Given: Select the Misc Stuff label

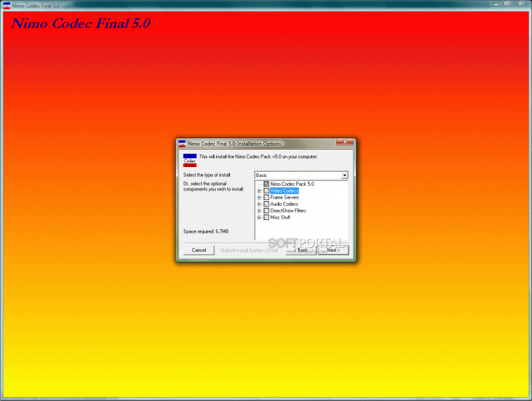Looking at the screenshot, I should click(x=280, y=217).
